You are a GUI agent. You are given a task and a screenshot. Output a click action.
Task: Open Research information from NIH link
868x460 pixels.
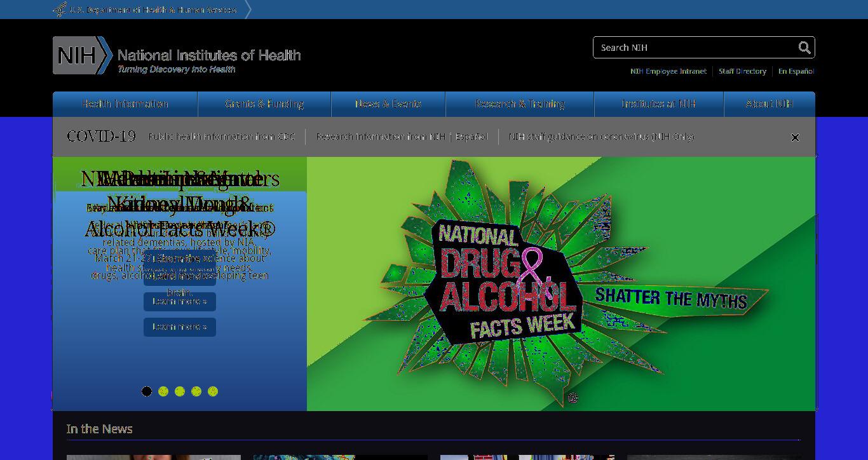tap(381, 137)
